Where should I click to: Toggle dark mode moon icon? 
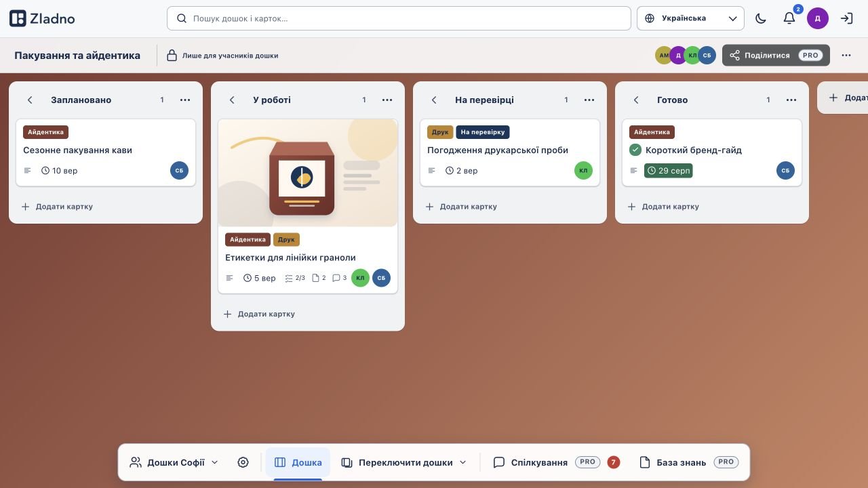[761, 18]
